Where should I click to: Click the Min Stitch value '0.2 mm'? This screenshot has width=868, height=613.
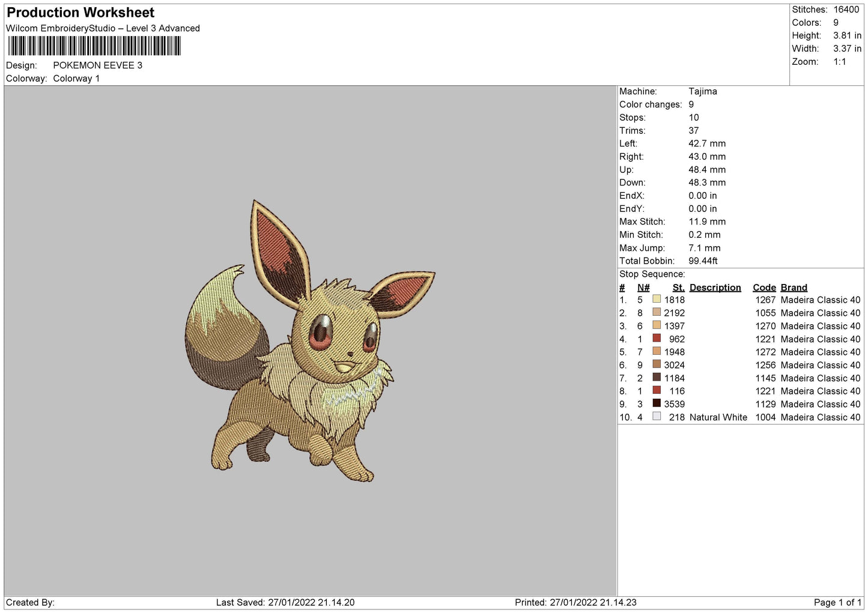click(x=705, y=235)
